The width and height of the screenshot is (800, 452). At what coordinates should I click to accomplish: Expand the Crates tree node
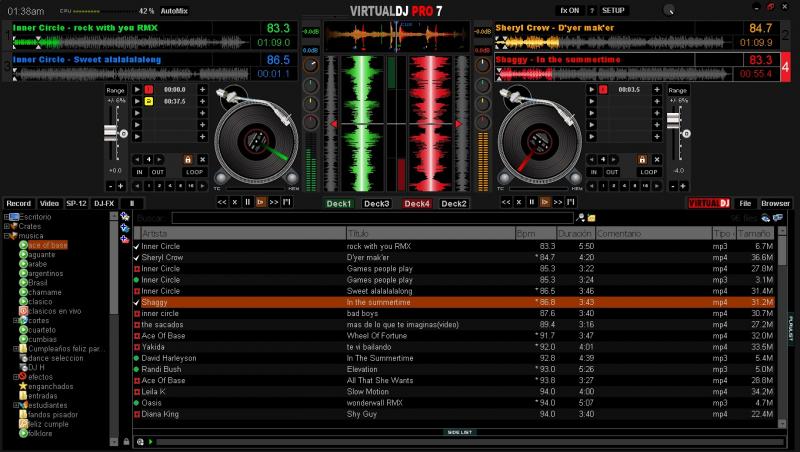[6, 226]
